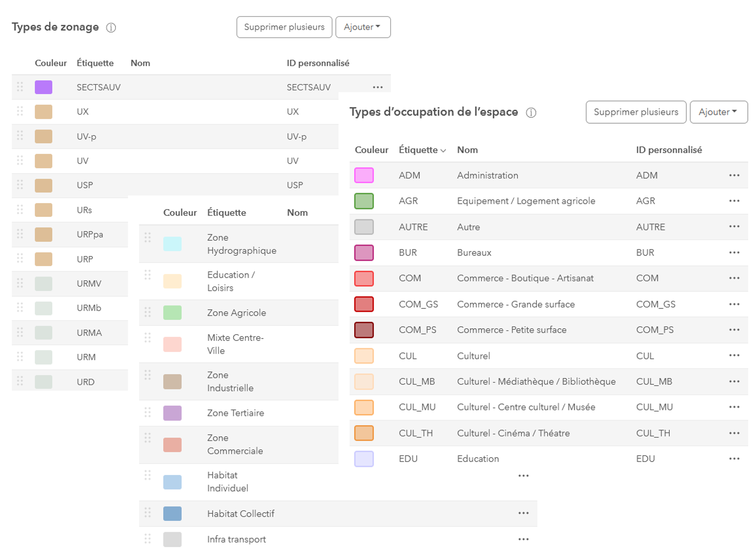Click the info icon beside Types de zonage
Image resolution: width=756 pixels, height=549 pixels.
click(x=111, y=28)
